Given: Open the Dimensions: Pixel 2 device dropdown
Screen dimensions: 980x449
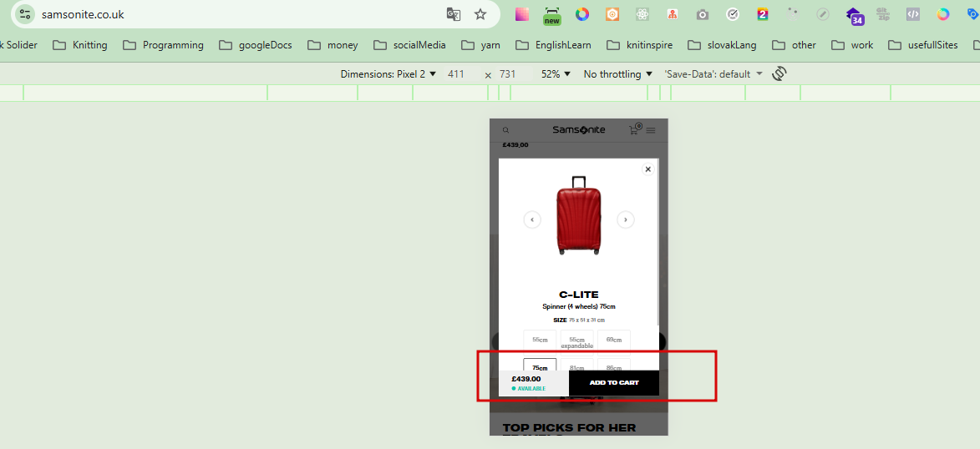Looking at the screenshot, I should [388, 73].
